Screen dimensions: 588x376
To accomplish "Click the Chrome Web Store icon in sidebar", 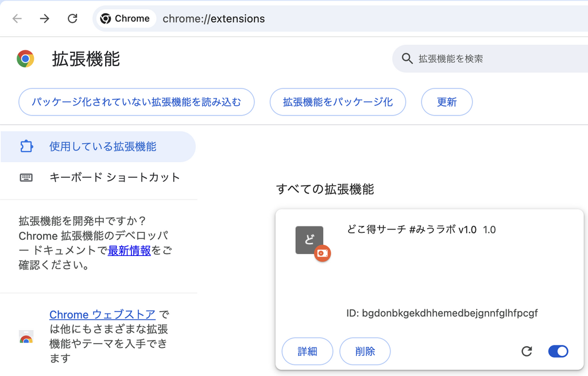I will [x=26, y=337].
